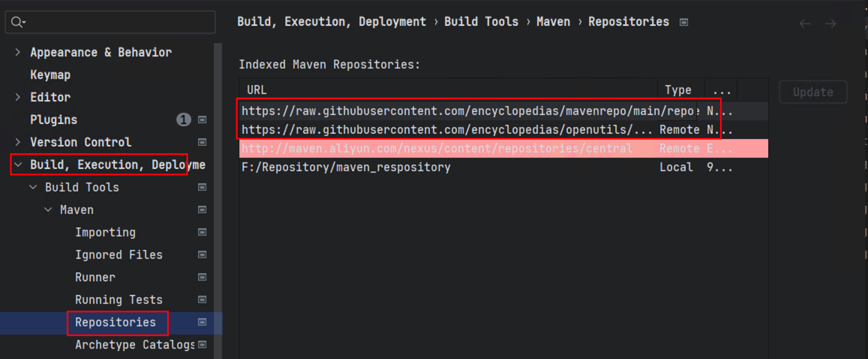Navigate forward with the right arrow
Viewport: 868px width, 359px height.
(830, 24)
